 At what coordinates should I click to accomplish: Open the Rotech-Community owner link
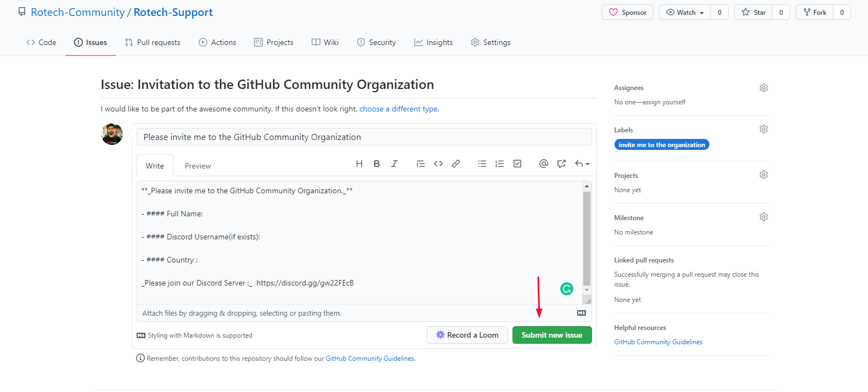[x=78, y=12]
